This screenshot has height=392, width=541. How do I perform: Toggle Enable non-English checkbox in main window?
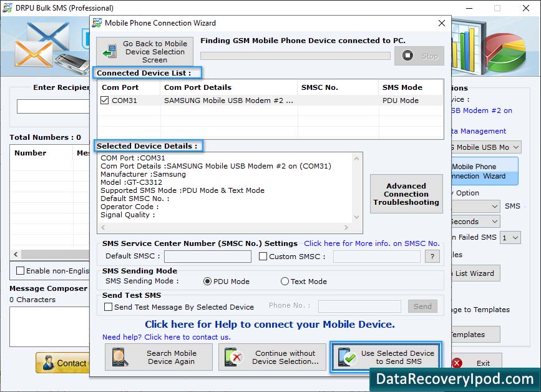[x=21, y=270]
